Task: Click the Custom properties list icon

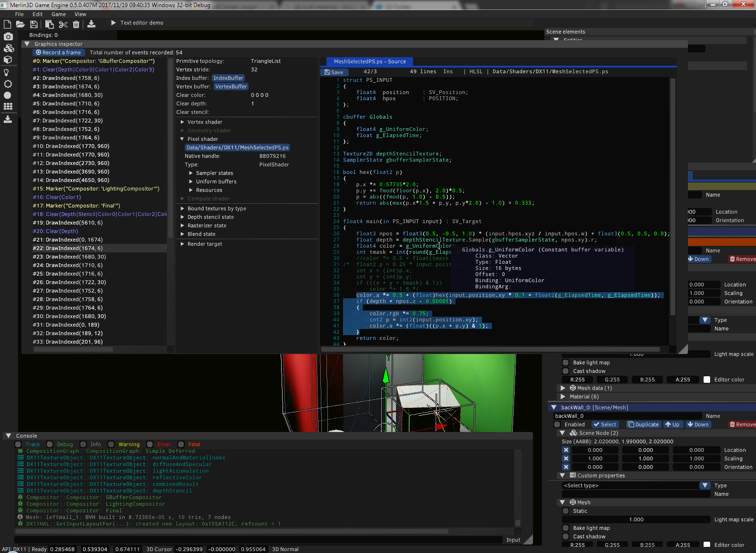Action: tap(573, 475)
